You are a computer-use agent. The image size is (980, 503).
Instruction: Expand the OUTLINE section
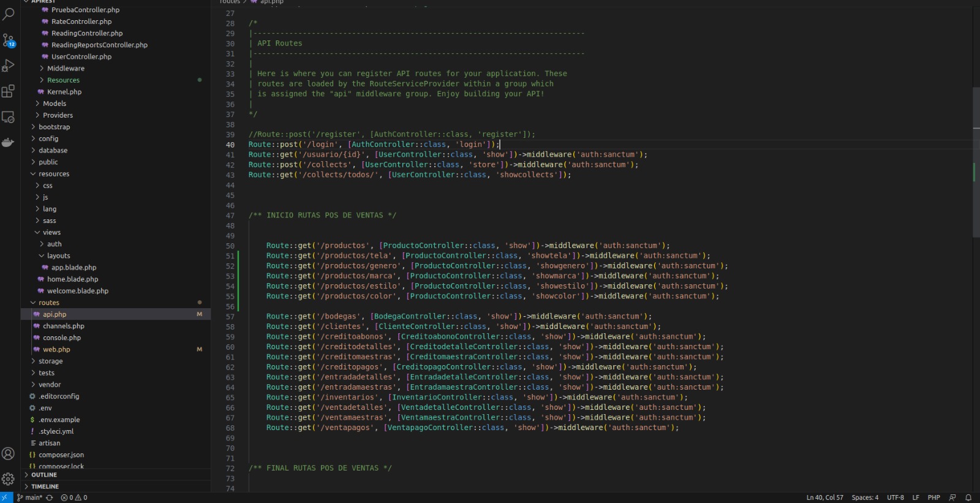(44, 475)
